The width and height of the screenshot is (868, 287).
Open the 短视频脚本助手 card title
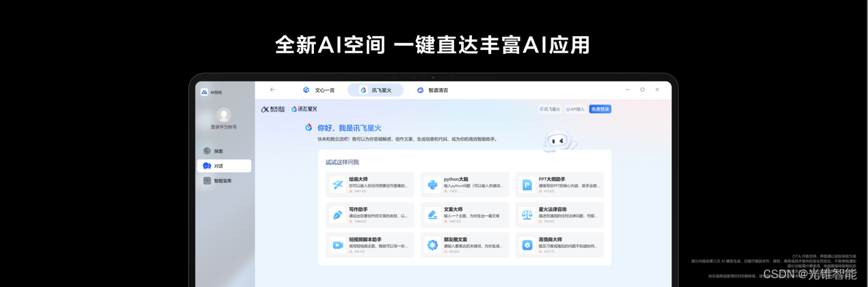click(x=365, y=240)
